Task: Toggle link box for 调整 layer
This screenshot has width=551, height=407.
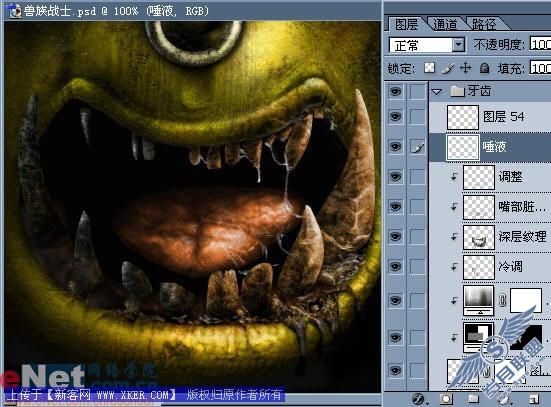Action: tap(417, 176)
